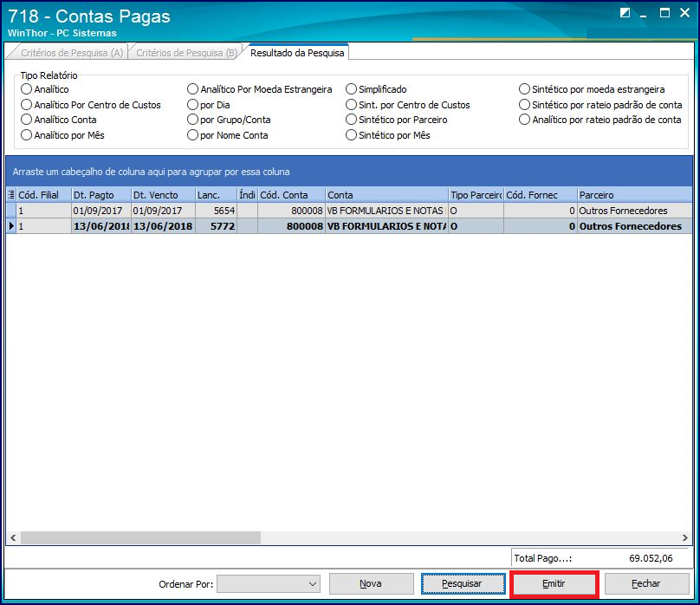Sort by Cód. Filial column header
700x605 pixels.
pyautogui.click(x=43, y=195)
